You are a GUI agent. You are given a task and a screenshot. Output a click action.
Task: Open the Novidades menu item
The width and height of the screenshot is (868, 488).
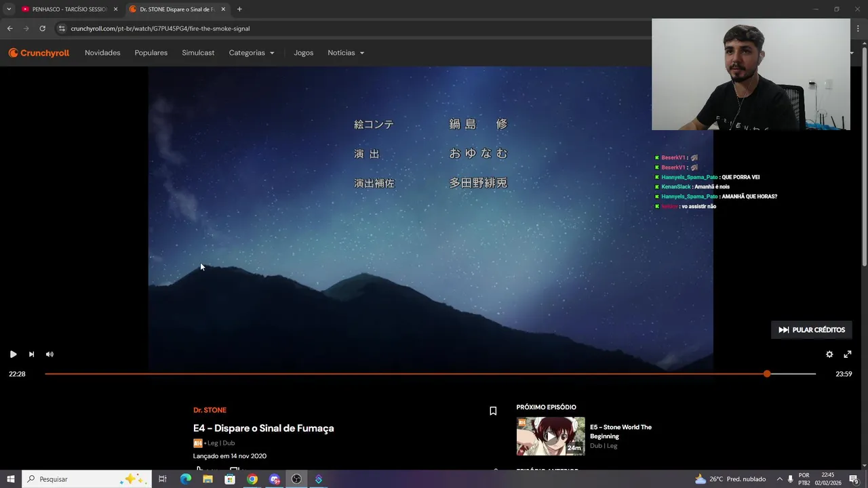102,53
